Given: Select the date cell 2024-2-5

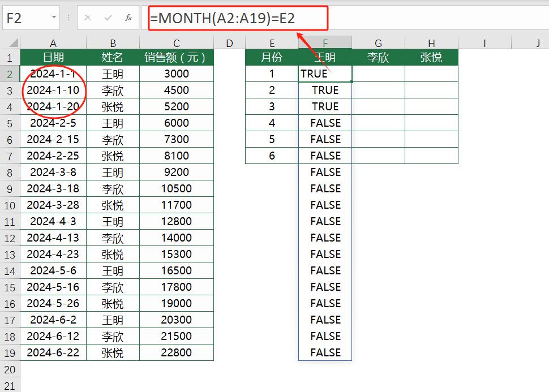Looking at the screenshot, I should [x=53, y=123].
